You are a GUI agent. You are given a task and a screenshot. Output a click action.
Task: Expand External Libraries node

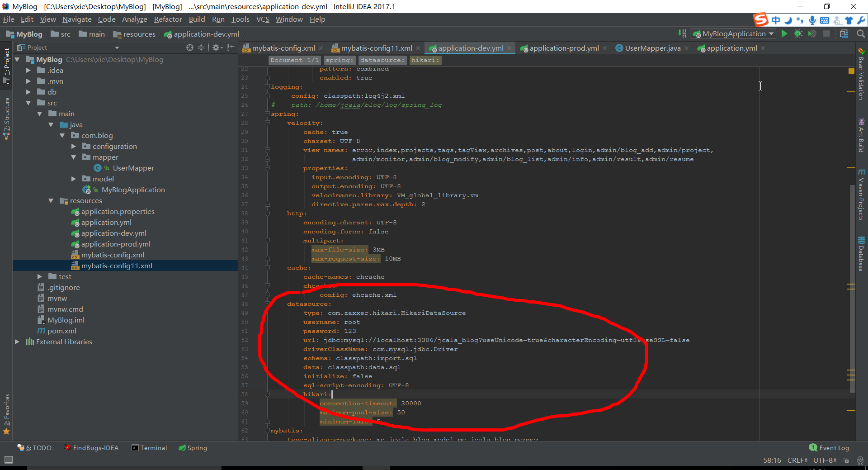(x=17, y=342)
